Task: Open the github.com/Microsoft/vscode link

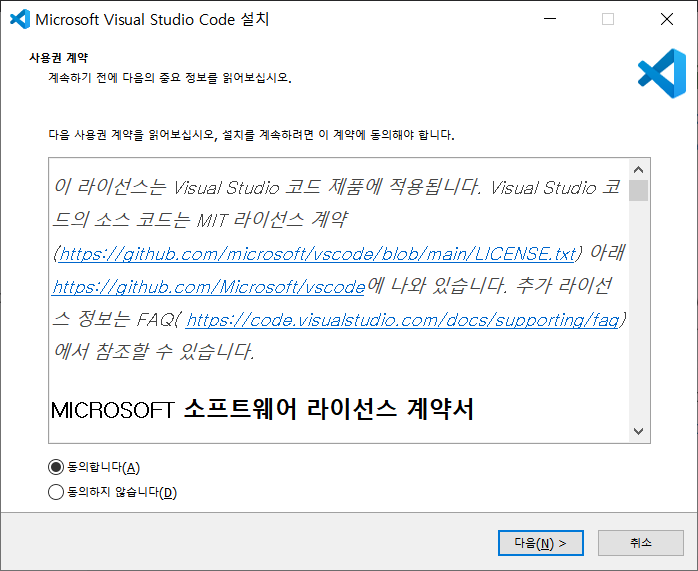Action: (208, 287)
